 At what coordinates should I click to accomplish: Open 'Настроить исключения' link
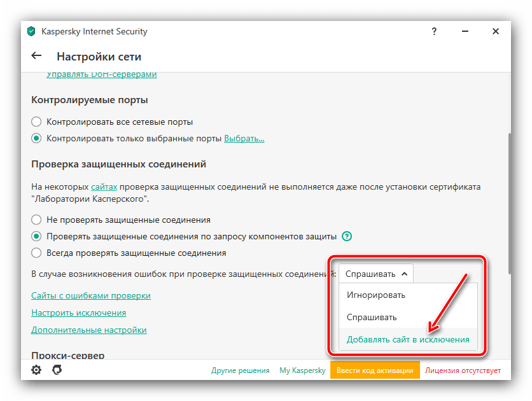tap(79, 313)
